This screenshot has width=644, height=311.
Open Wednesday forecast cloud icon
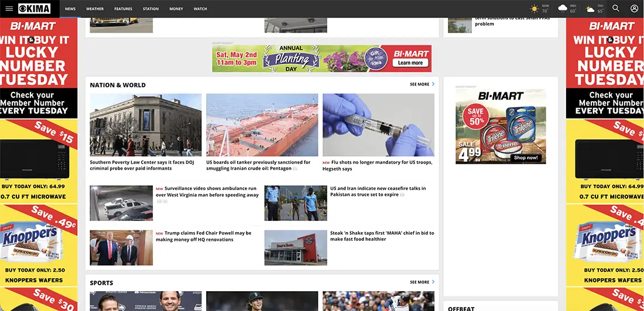click(563, 9)
